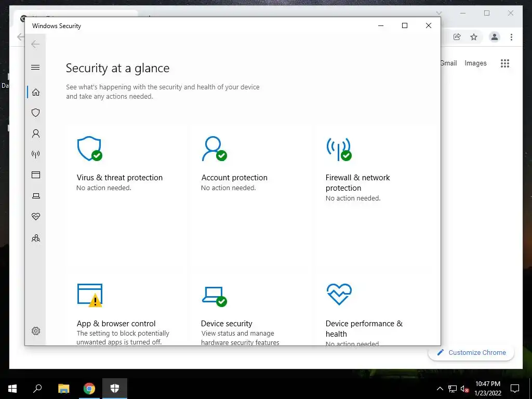
Task: Open Device performance heart sidebar icon
Action: pyautogui.click(x=36, y=217)
